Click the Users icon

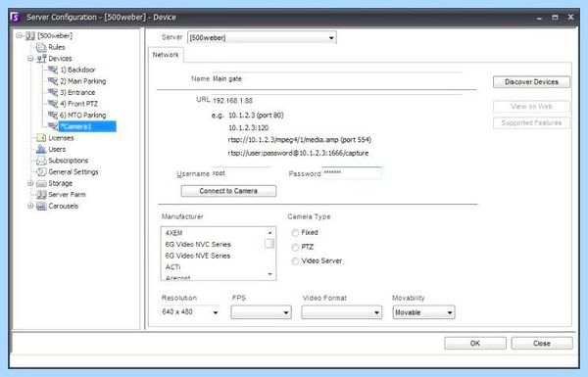(41, 149)
